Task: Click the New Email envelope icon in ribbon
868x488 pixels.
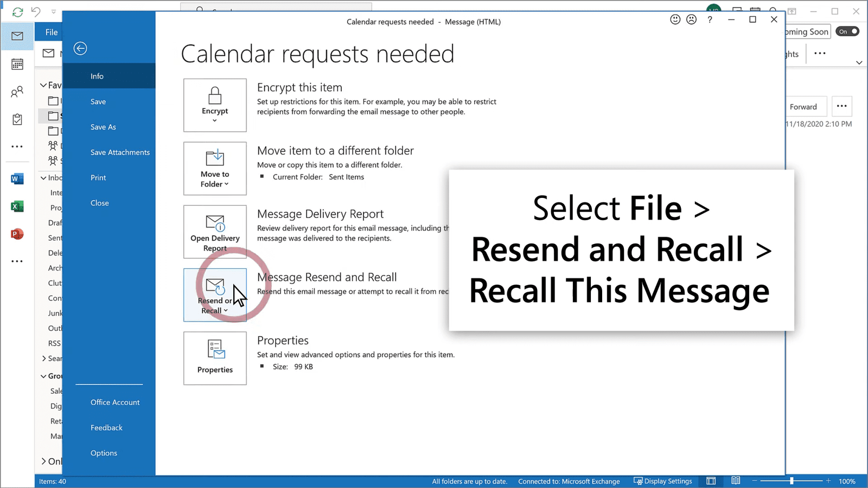Action: click(x=49, y=53)
